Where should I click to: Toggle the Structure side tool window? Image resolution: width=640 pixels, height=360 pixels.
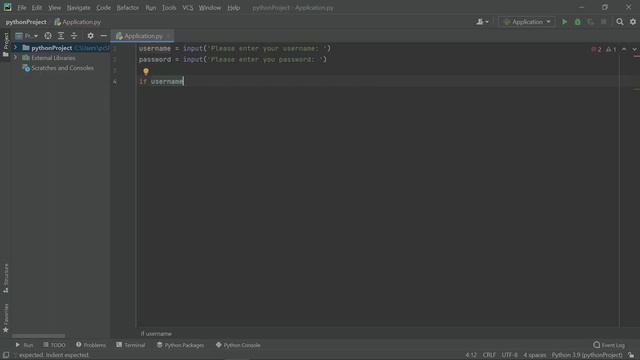5,278
